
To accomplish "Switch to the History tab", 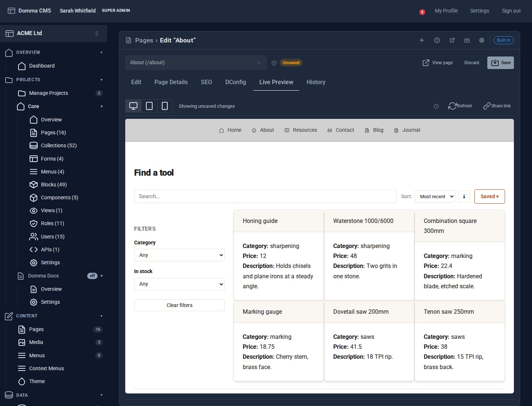I will tap(316, 82).
